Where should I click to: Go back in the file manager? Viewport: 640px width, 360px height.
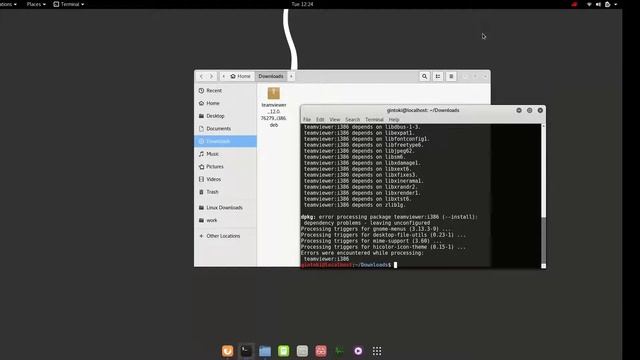click(x=201, y=76)
